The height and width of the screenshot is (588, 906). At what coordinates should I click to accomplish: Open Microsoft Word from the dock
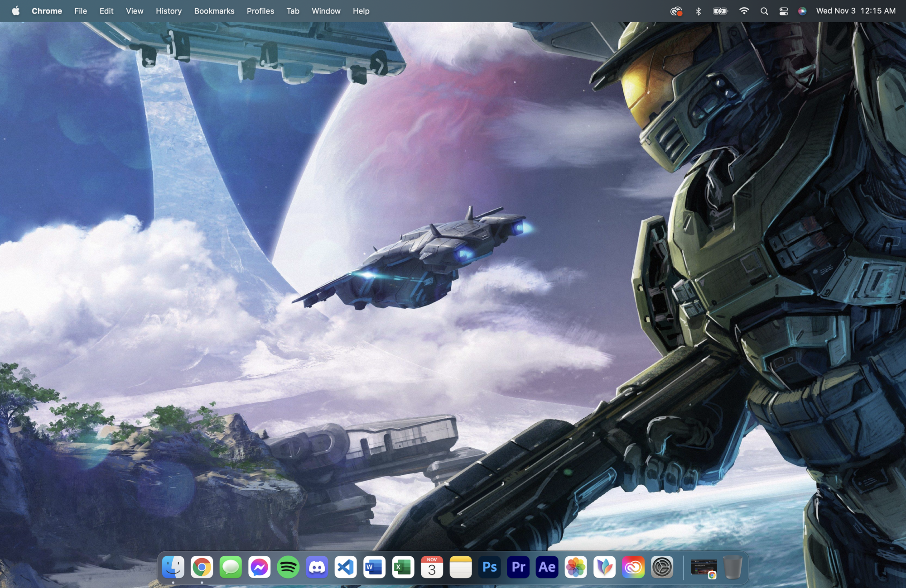click(x=374, y=567)
